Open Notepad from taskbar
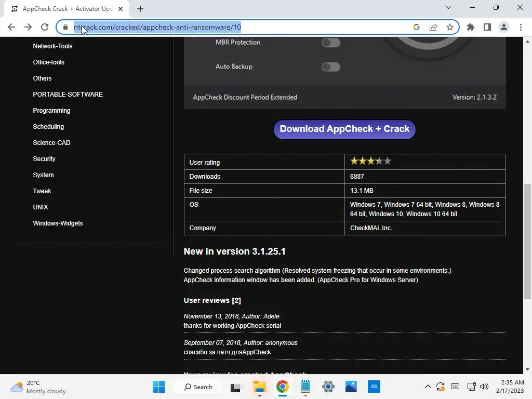Screen dimensions: 532x399 click(x=305, y=387)
